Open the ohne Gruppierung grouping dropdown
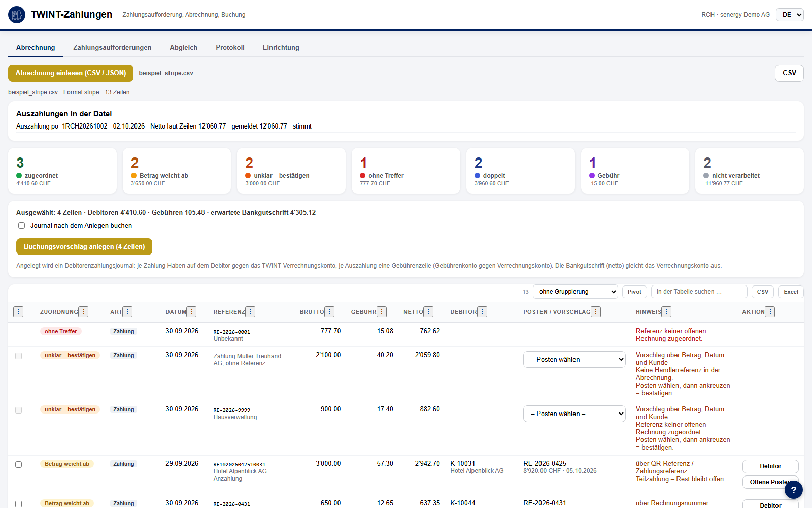Image resolution: width=812 pixels, height=508 pixels. pos(576,292)
